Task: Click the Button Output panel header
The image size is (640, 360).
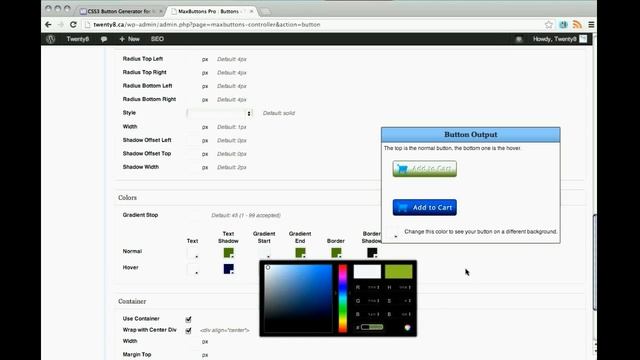Action: pos(471,135)
